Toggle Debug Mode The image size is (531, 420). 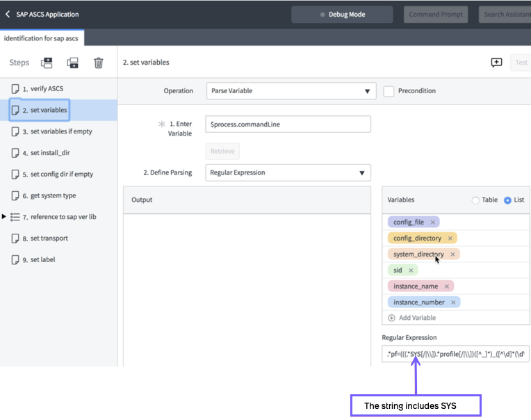tap(342, 15)
